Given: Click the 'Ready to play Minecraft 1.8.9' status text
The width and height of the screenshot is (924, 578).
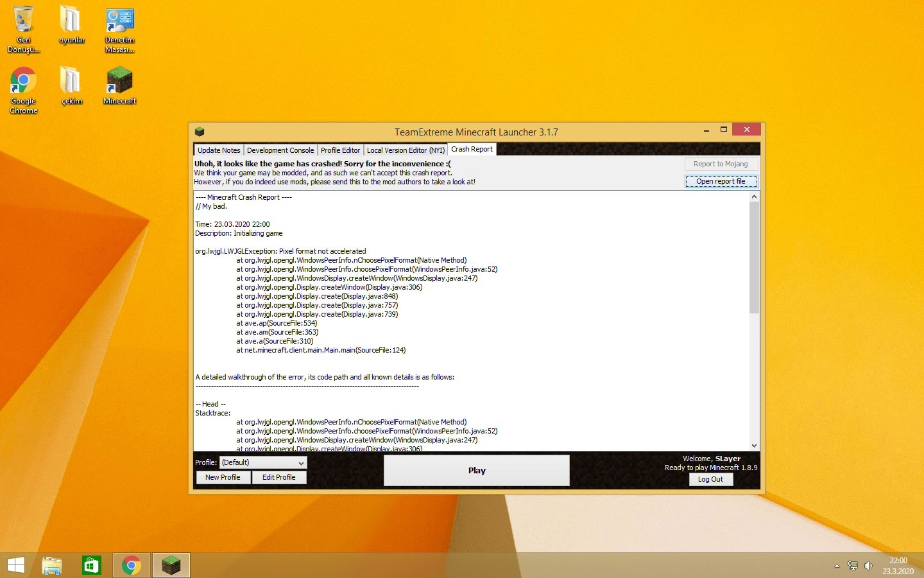Looking at the screenshot, I should tap(711, 468).
